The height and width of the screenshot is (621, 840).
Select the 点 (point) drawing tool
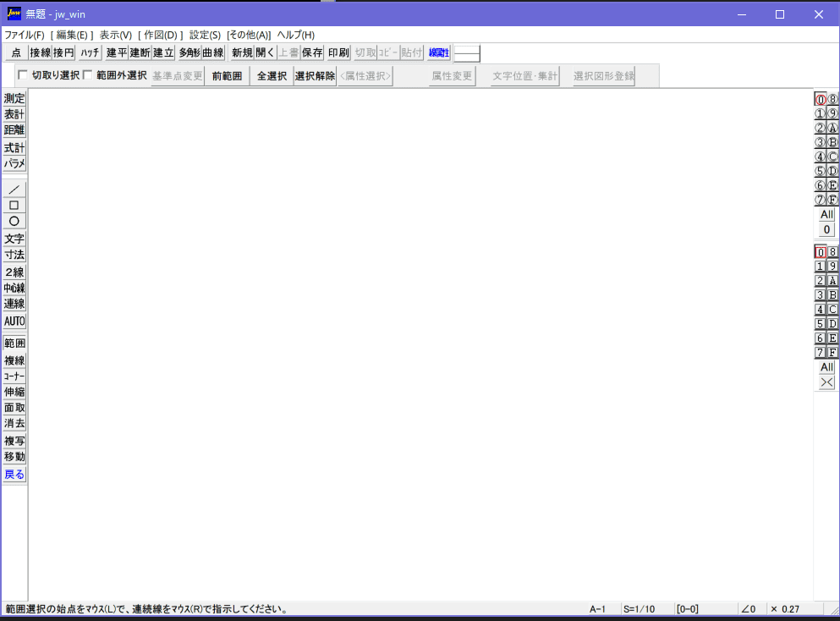click(x=14, y=52)
